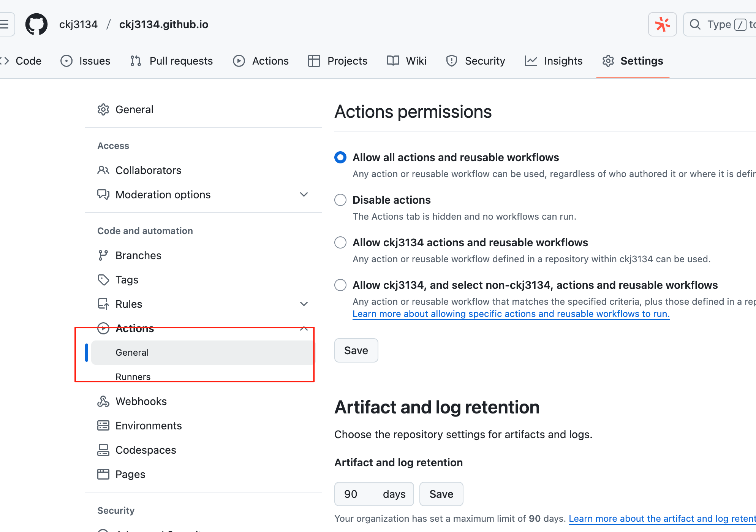Click the Codespaces icon in sidebar
This screenshot has height=532, width=756.
pos(103,450)
